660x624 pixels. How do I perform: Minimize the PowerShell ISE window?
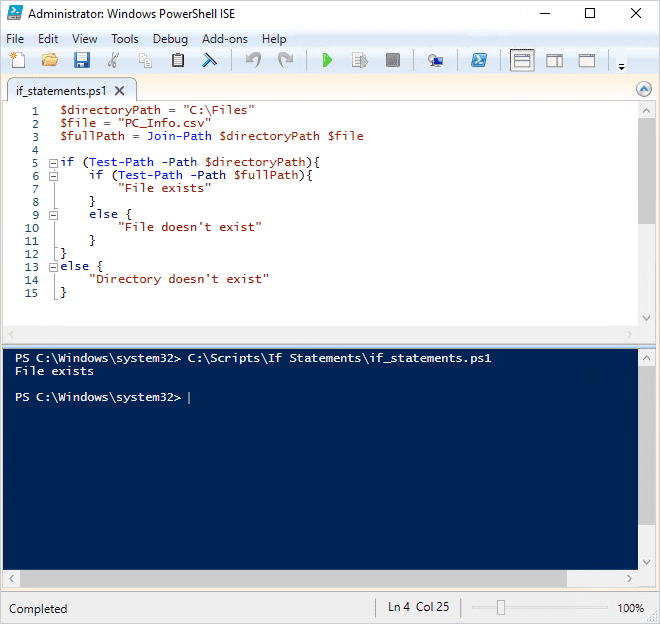(x=545, y=13)
